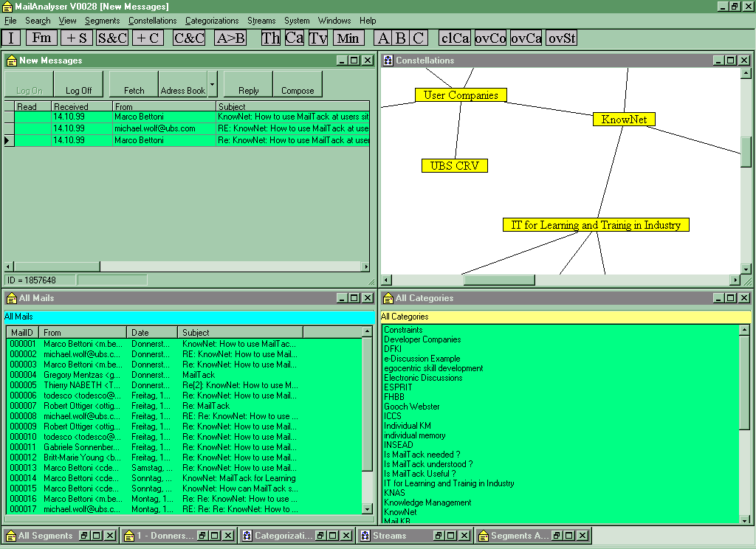Open the Segments menu
Image resolution: width=756 pixels, height=549 pixels.
pos(102,21)
